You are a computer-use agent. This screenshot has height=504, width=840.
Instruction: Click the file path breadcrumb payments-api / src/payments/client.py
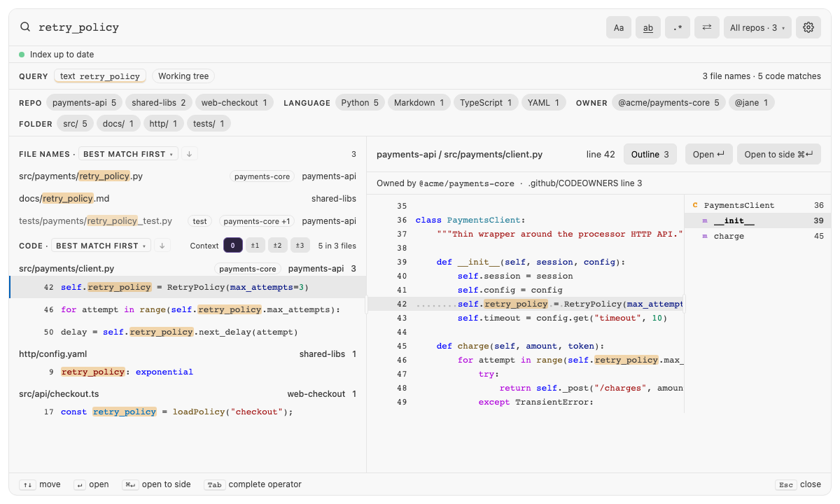click(459, 155)
